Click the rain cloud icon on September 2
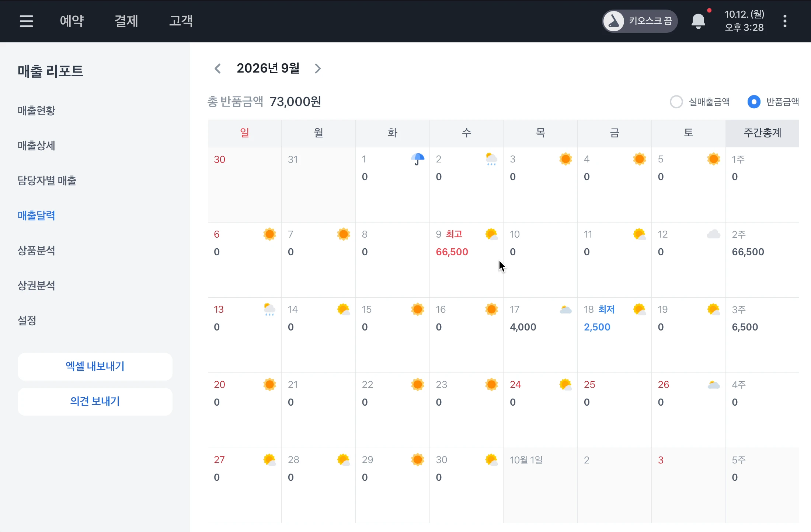 [x=491, y=159]
